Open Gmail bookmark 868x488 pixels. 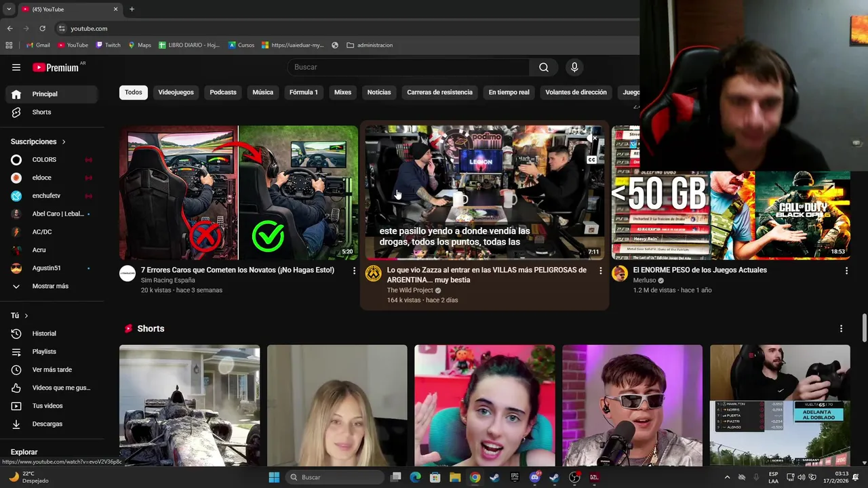[x=38, y=45]
